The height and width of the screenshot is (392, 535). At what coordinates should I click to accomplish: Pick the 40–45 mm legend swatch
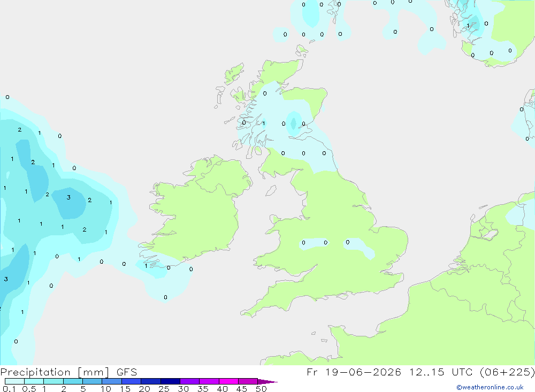[x=228, y=381]
